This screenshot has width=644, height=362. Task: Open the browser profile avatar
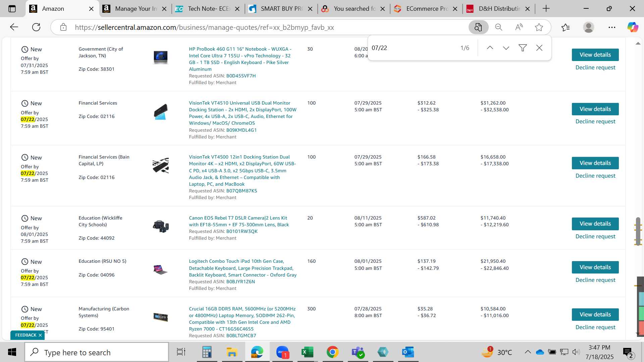(x=589, y=27)
